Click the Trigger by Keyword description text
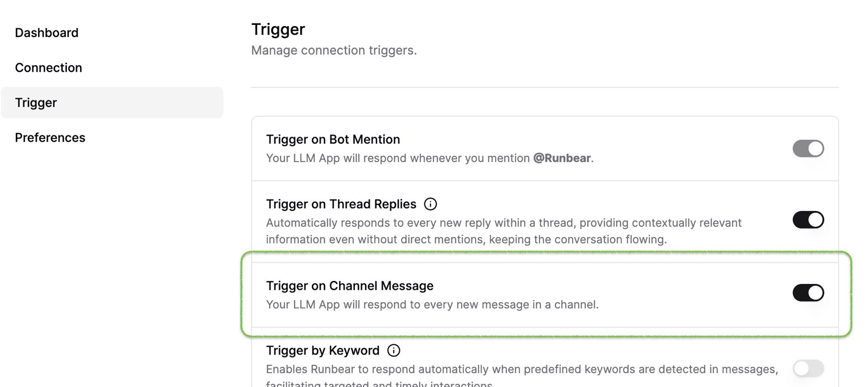 click(x=521, y=369)
